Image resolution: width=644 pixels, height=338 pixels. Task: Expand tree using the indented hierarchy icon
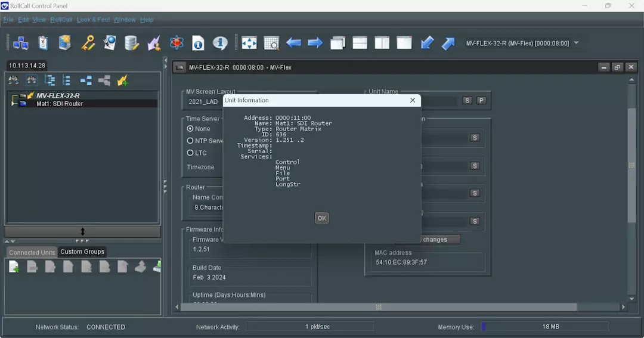click(x=49, y=80)
